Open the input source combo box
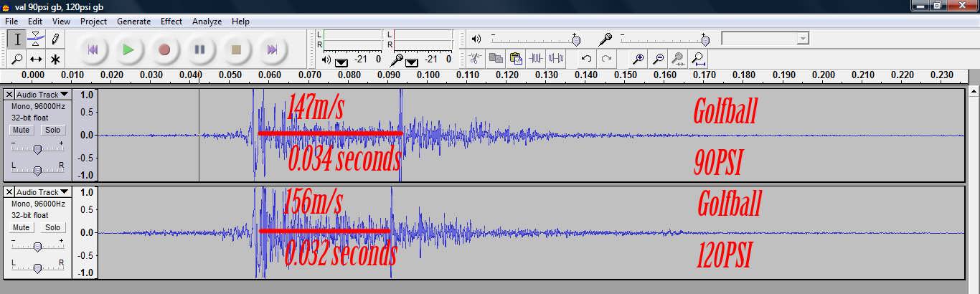 (765, 39)
